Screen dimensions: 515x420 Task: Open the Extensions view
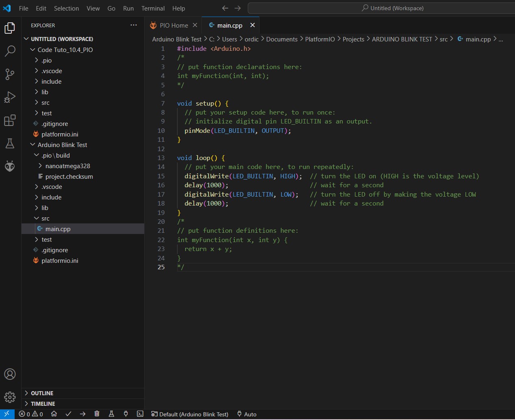(x=10, y=120)
